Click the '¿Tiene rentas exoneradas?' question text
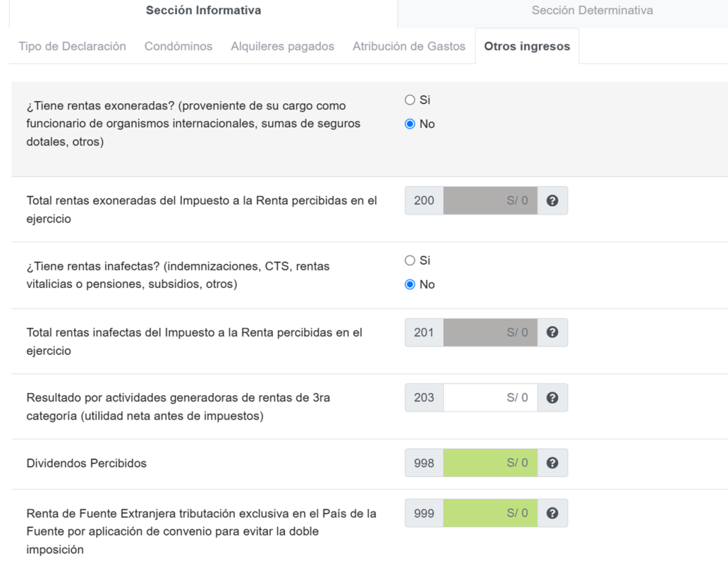The width and height of the screenshot is (728, 561). coord(193,124)
